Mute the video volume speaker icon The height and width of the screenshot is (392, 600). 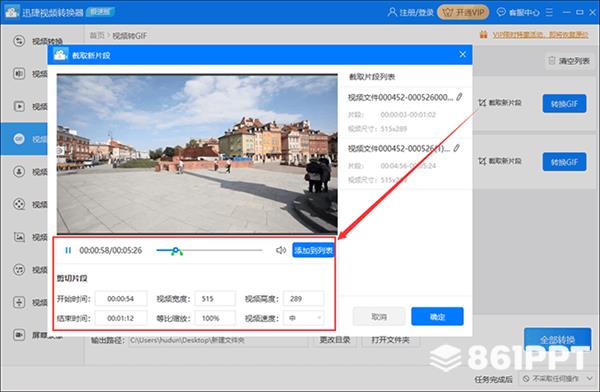click(281, 250)
